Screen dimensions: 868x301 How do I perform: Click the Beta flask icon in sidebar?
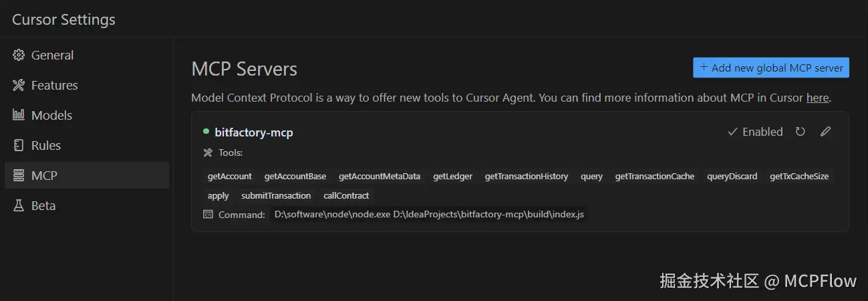[x=19, y=206]
